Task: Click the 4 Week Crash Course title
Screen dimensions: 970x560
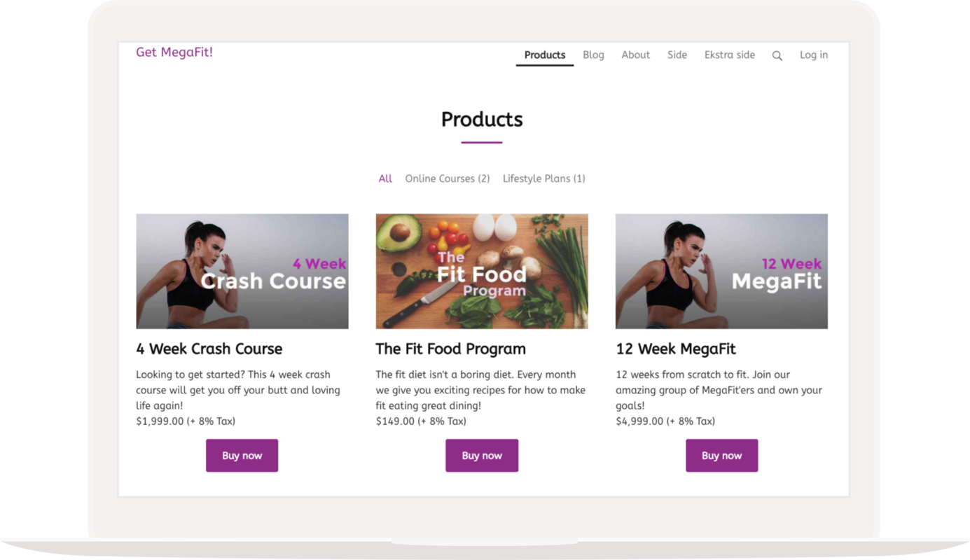Action: pos(209,349)
